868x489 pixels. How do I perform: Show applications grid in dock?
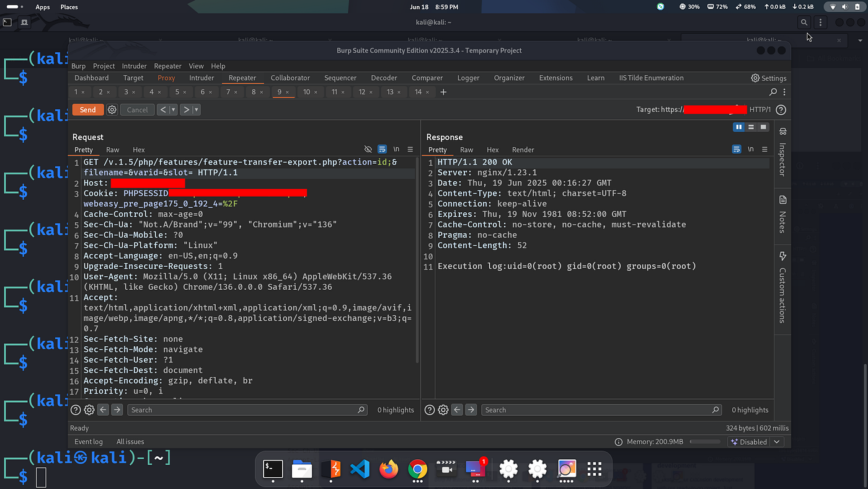point(595,469)
